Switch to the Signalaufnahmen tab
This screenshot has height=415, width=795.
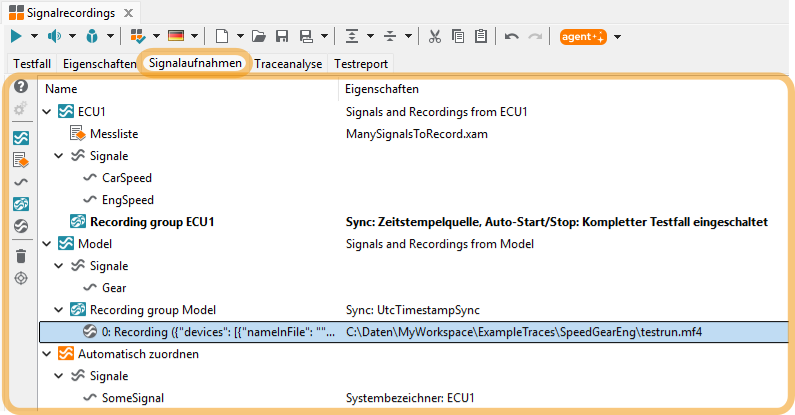click(x=195, y=63)
